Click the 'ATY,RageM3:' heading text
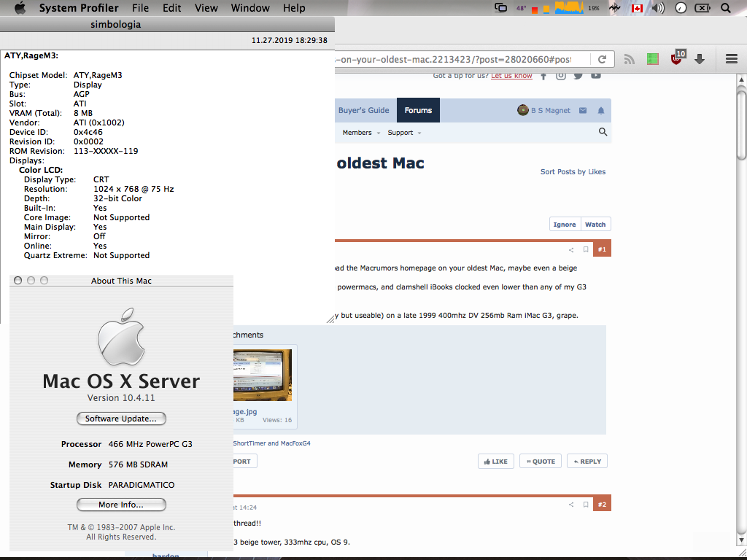 pyautogui.click(x=31, y=55)
